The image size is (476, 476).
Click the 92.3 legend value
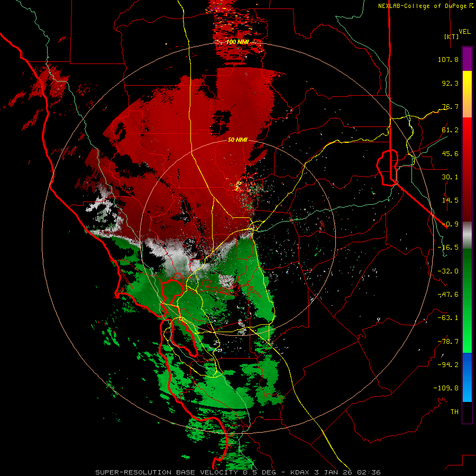coord(450,83)
